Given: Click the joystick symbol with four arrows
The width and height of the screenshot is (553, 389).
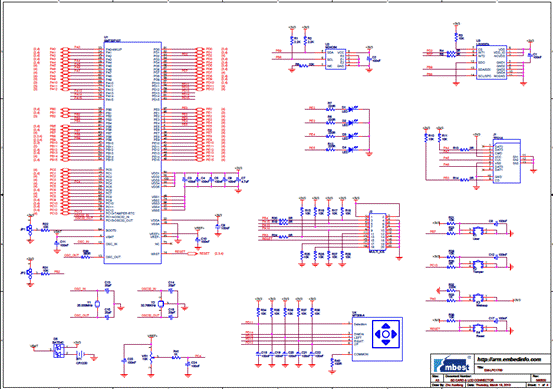Looking at the screenshot, I should (386, 334).
